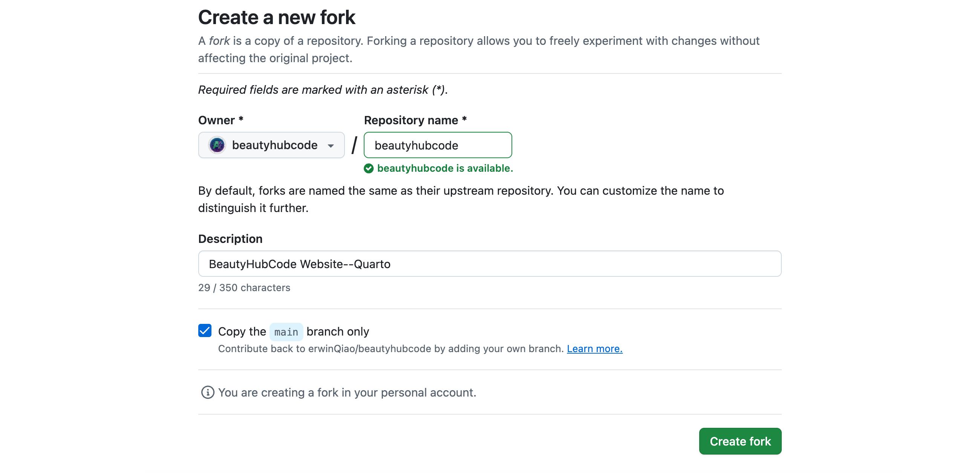Click the 29 / 350 characters counter

tap(244, 287)
